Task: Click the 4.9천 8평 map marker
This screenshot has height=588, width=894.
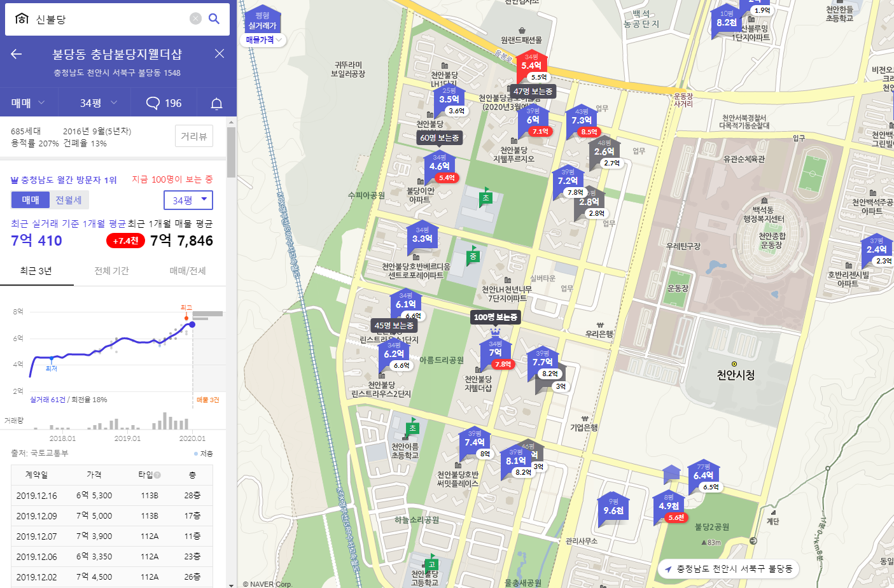Action: pos(669,507)
